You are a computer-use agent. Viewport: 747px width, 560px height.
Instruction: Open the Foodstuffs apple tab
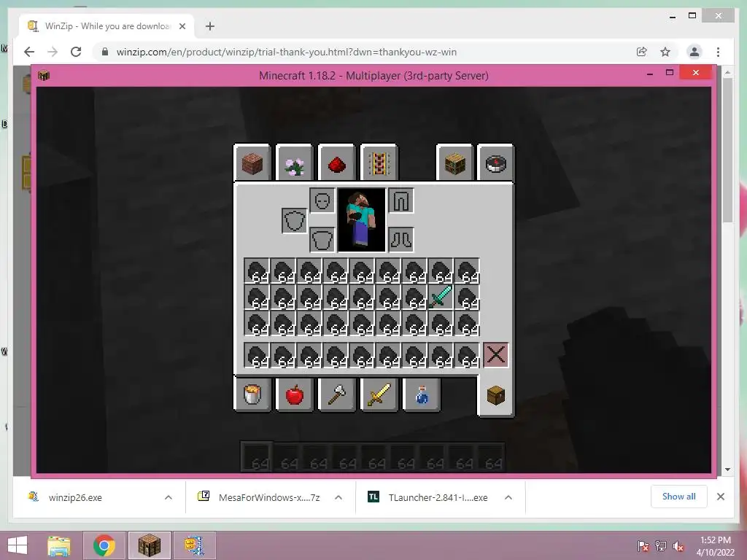click(x=294, y=394)
